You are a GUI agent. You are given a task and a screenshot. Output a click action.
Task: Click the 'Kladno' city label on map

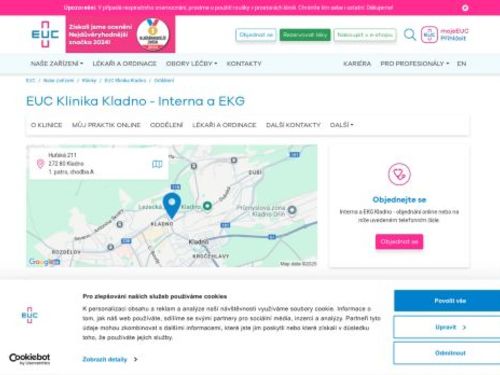(x=198, y=242)
